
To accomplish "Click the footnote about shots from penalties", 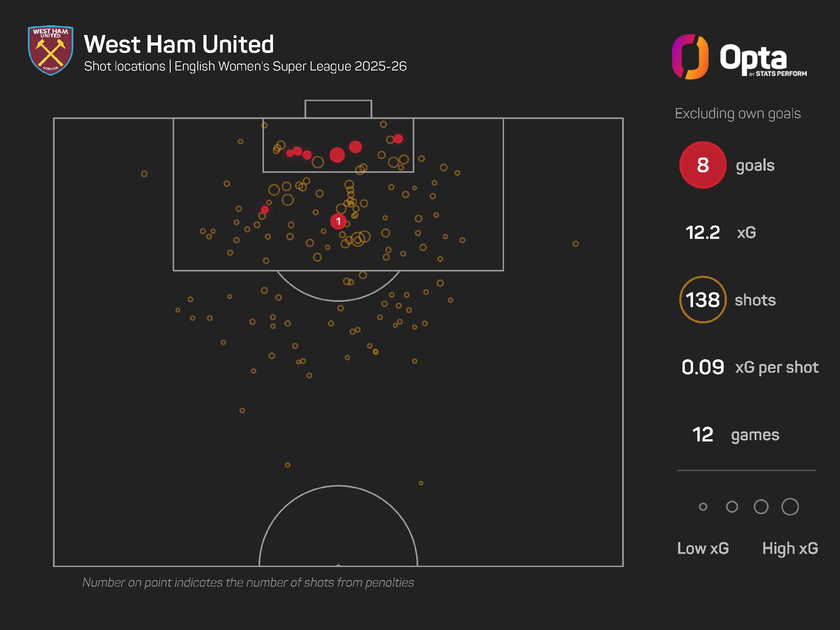I will pyautogui.click(x=248, y=582).
